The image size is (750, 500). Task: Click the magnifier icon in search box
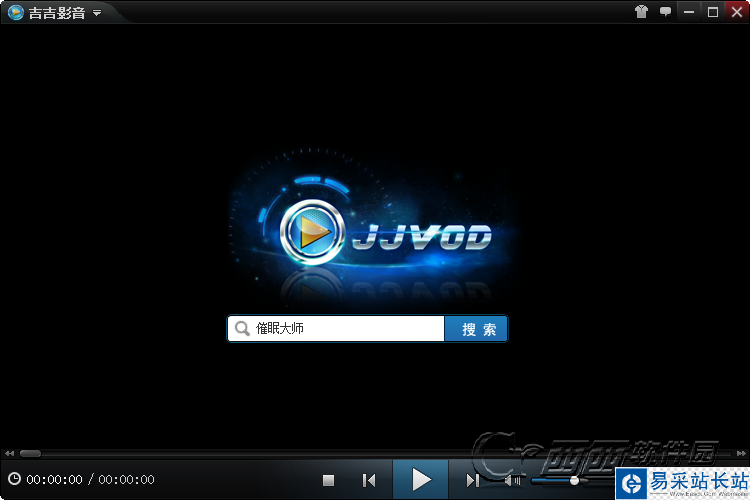point(243,329)
